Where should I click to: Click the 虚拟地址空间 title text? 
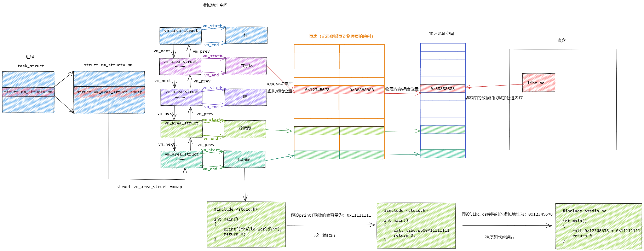coord(215,5)
